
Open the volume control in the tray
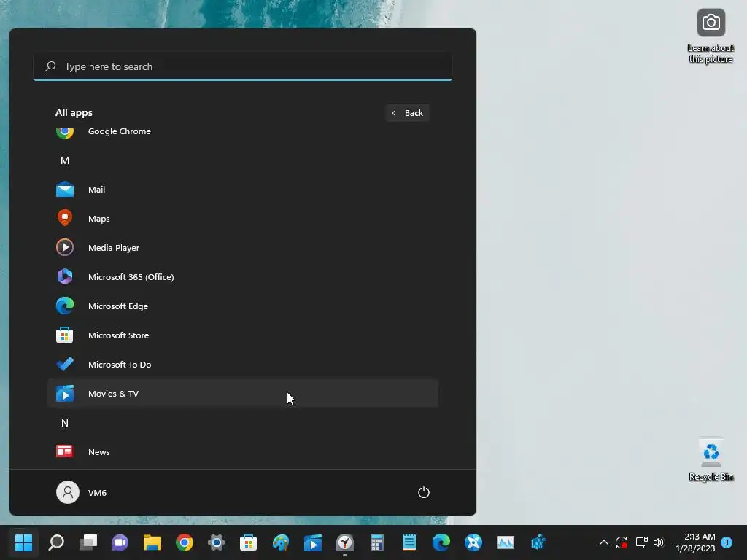click(659, 542)
